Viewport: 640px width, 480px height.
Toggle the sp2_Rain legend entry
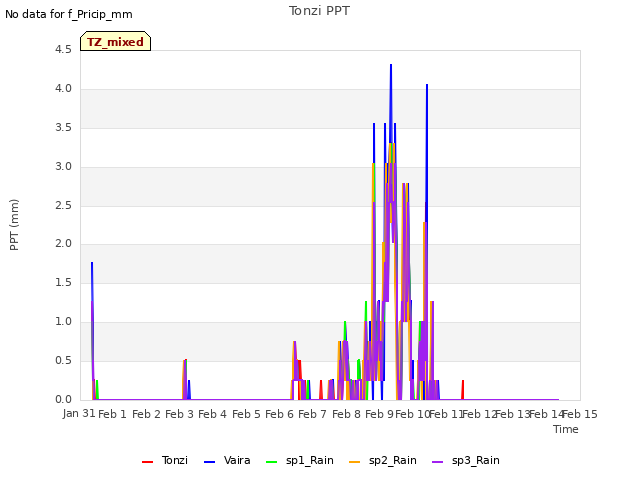(x=382, y=460)
